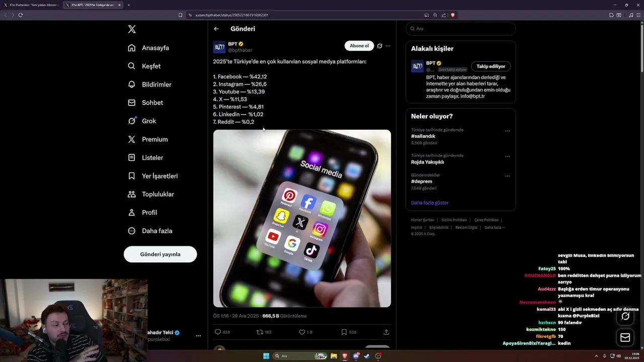The height and width of the screenshot is (362, 644).
Task: Open #deprem trending topic
Action: [x=422, y=182]
